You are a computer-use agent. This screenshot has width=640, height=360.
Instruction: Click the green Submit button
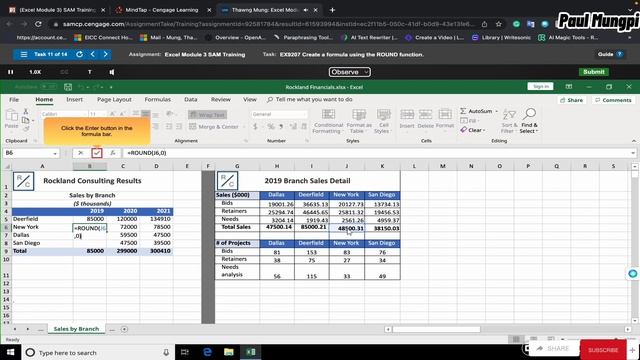(594, 72)
